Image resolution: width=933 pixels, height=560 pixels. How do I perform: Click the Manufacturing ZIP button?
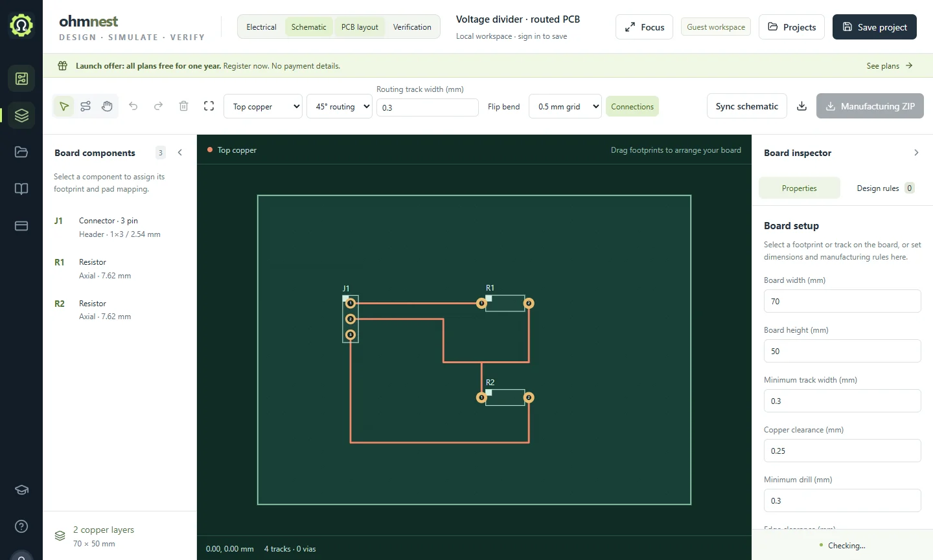click(870, 106)
